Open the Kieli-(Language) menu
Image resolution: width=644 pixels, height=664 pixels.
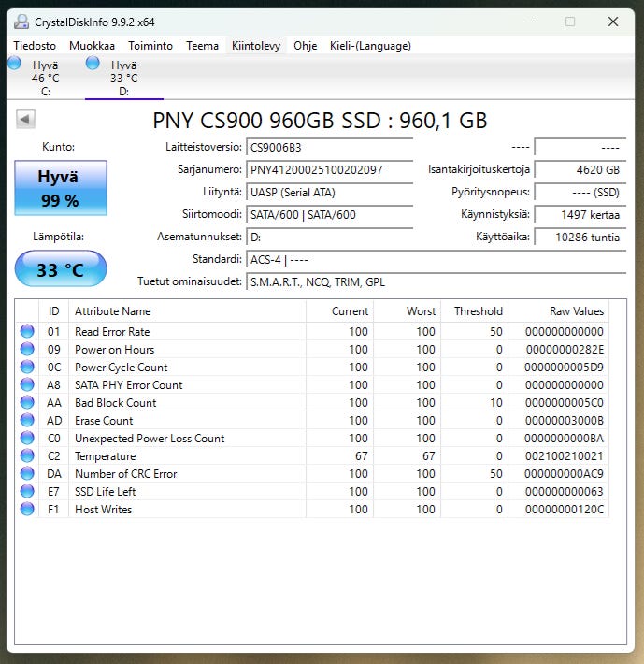(x=370, y=46)
